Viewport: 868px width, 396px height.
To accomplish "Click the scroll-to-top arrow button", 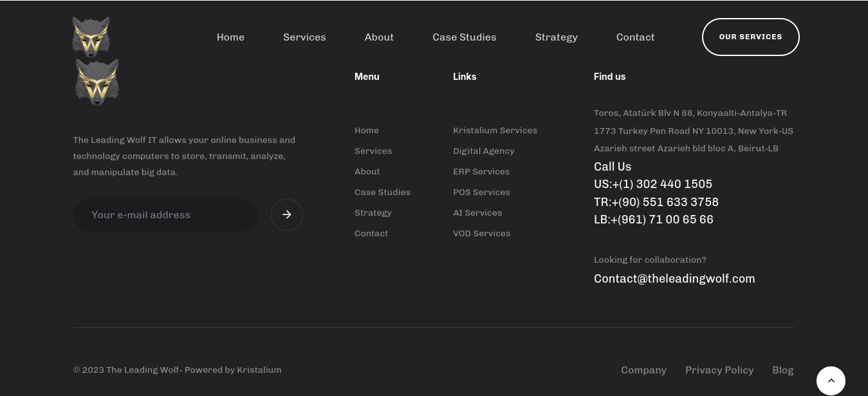I will point(831,381).
